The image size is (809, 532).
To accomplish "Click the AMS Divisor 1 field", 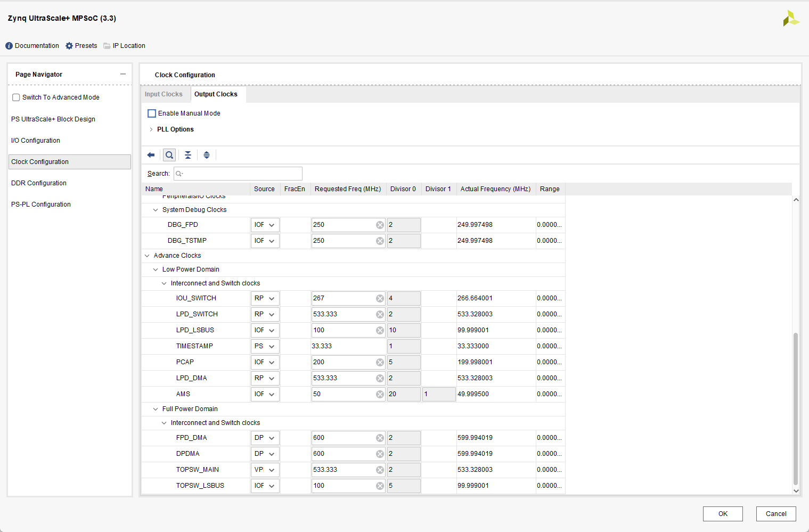I will pyautogui.click(x=439, y=394).
